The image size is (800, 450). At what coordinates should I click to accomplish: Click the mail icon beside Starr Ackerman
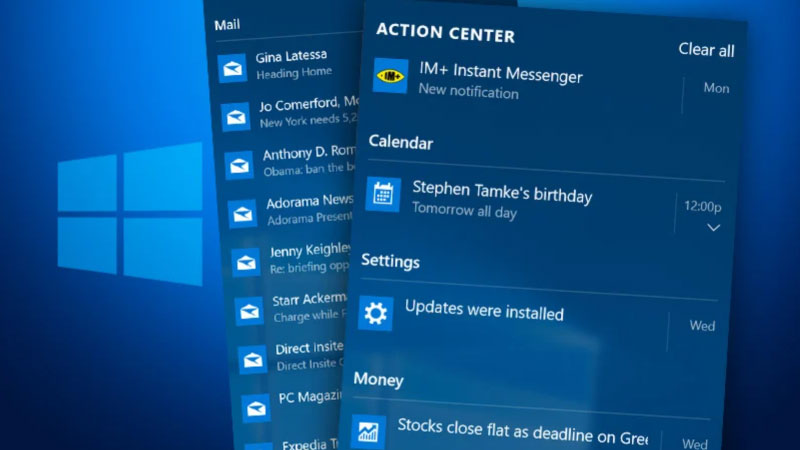[x=249, y=310]
